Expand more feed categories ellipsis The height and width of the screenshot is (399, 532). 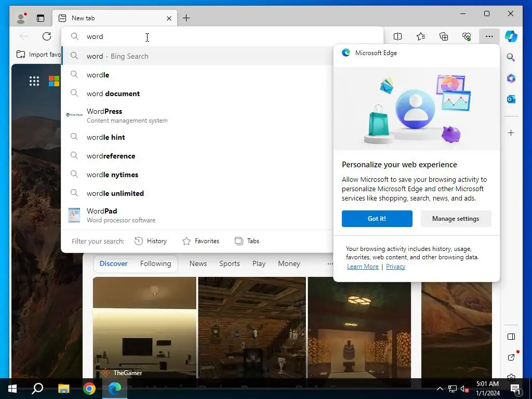330,263
